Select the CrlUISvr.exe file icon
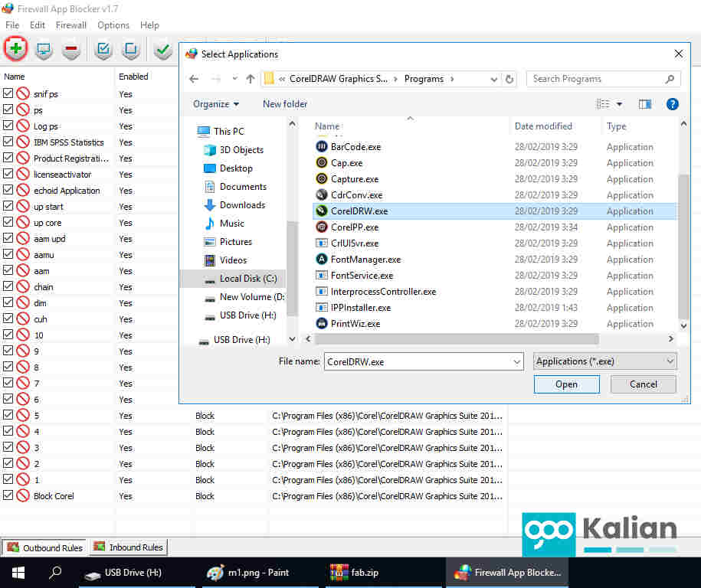This screenshot has height=588, width=701. pyautogui.click(x=322, y=243)
